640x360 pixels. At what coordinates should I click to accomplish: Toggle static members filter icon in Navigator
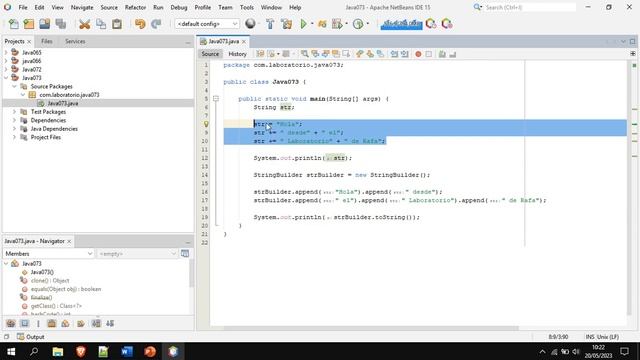[x=38, y=324]
